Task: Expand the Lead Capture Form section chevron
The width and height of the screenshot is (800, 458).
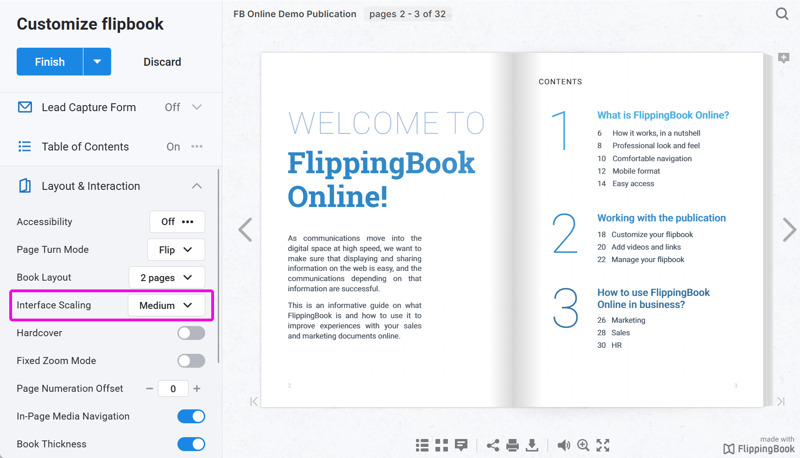Action: click(197, 107)
